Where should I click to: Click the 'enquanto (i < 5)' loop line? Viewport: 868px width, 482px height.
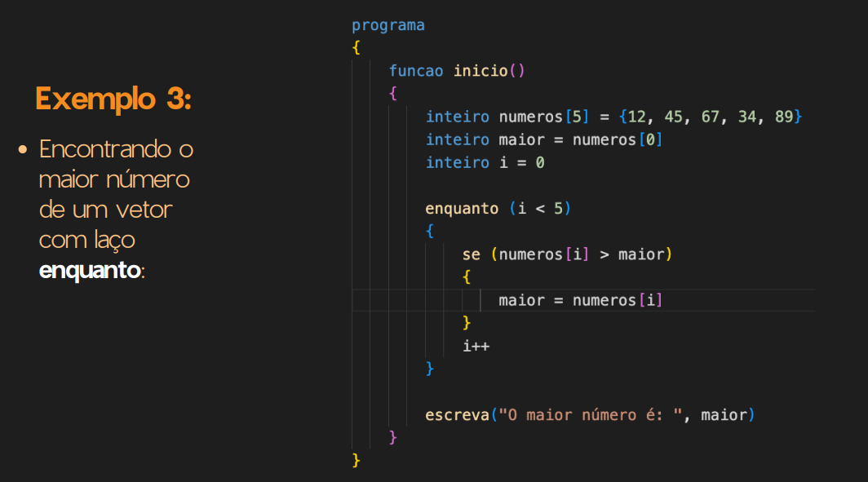(498, 209)
